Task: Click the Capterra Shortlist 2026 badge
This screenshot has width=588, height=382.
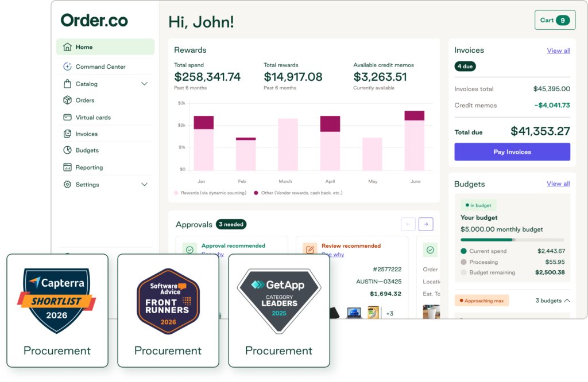Action: [x=57, y=301]
